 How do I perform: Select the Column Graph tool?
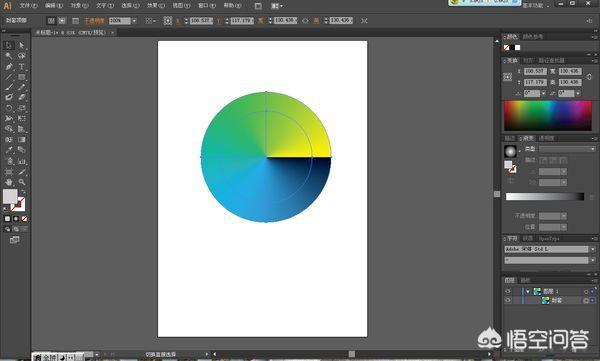point(22,161)
